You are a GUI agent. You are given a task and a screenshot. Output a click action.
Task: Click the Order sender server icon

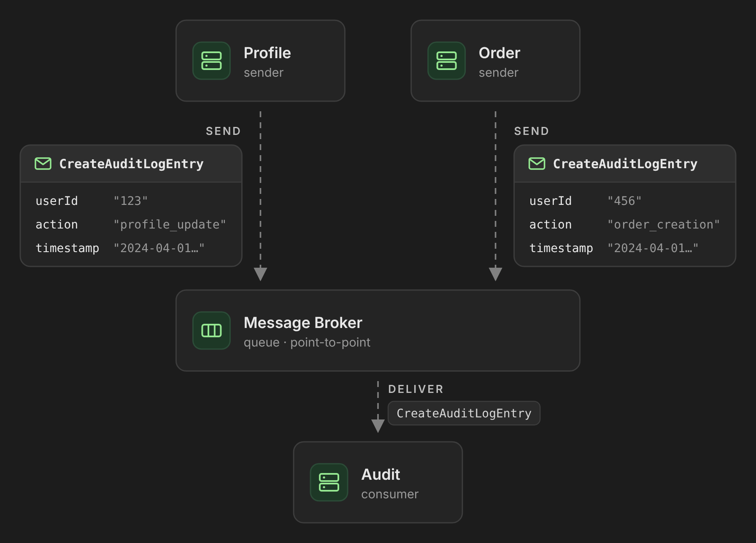(x=446, y=61)
